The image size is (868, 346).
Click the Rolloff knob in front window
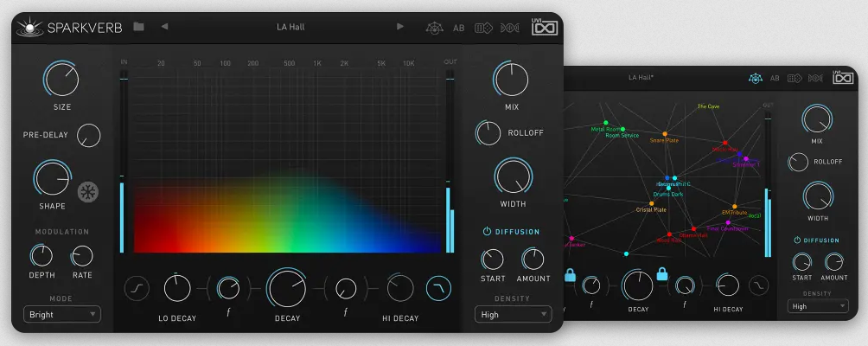(488, 133)
